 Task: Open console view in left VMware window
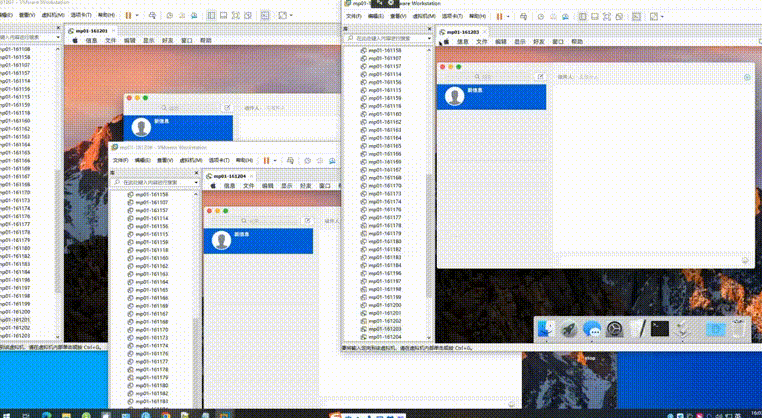pos(265,16)
